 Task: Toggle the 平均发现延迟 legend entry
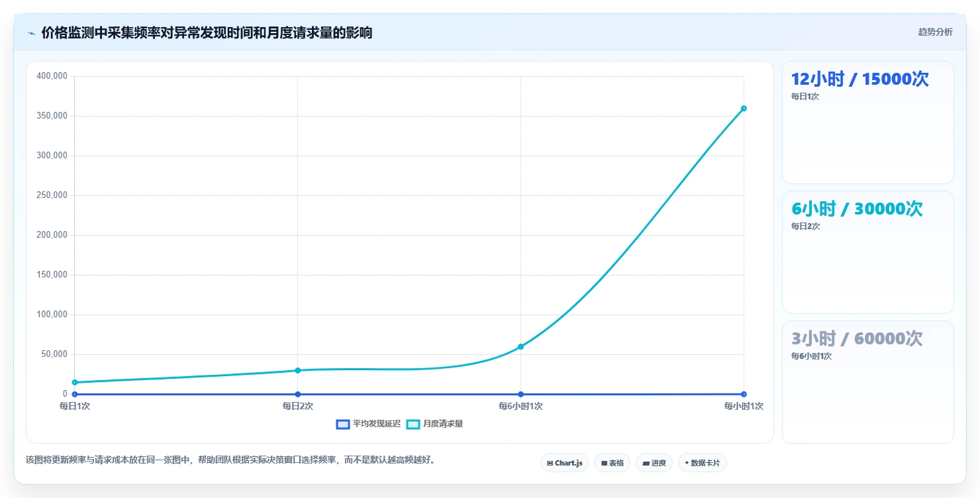[368, 424]
